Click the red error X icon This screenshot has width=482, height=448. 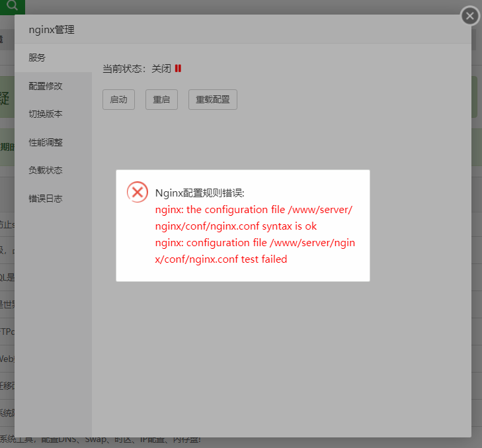click(x=138, y=192)
